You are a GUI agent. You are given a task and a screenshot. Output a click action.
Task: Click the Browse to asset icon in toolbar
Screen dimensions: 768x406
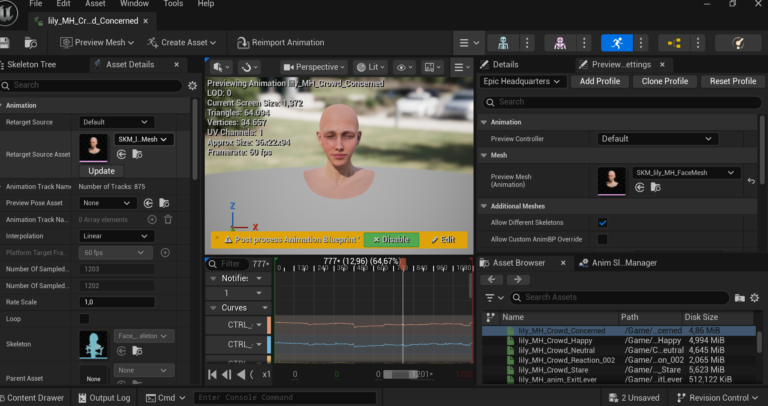pyautogui.click(x=30, y=43)
